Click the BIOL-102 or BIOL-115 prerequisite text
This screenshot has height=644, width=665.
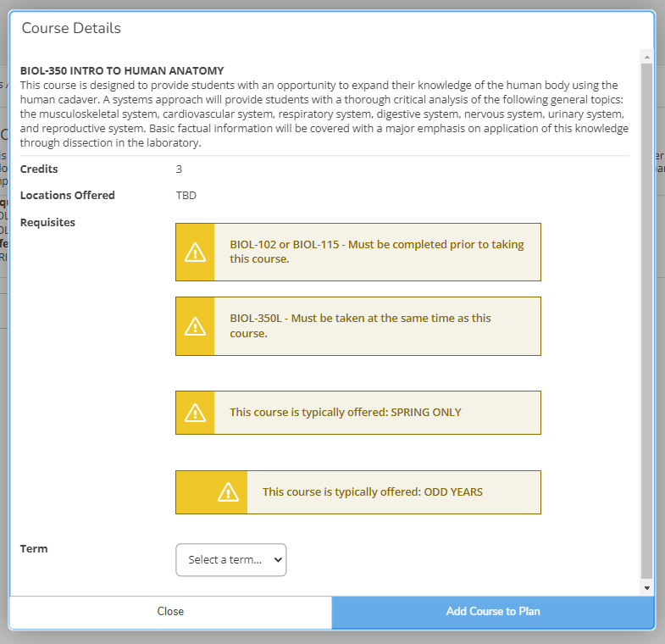[377, 252]
